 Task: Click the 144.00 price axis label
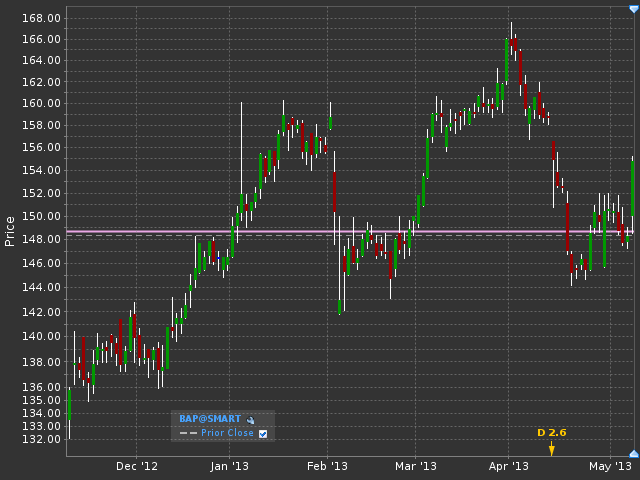point(41,287)
